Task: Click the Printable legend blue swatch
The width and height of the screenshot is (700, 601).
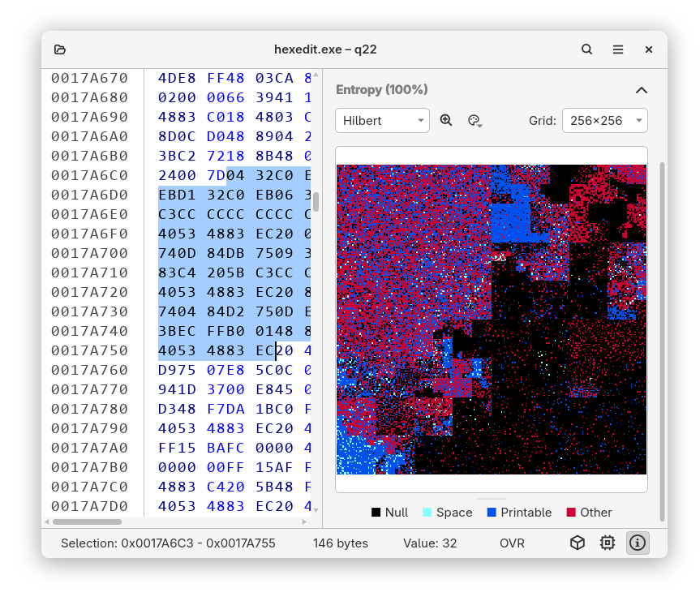Action: pyautogui.click(x=492, y=512)
